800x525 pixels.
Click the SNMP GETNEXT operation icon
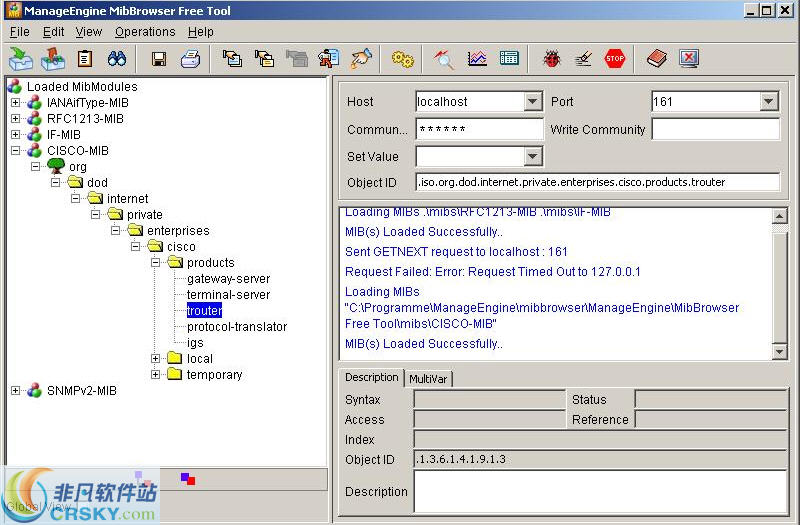point(265,59)
